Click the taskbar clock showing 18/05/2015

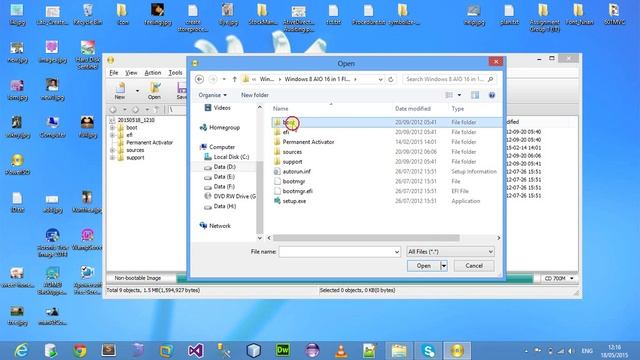[614, 351]
